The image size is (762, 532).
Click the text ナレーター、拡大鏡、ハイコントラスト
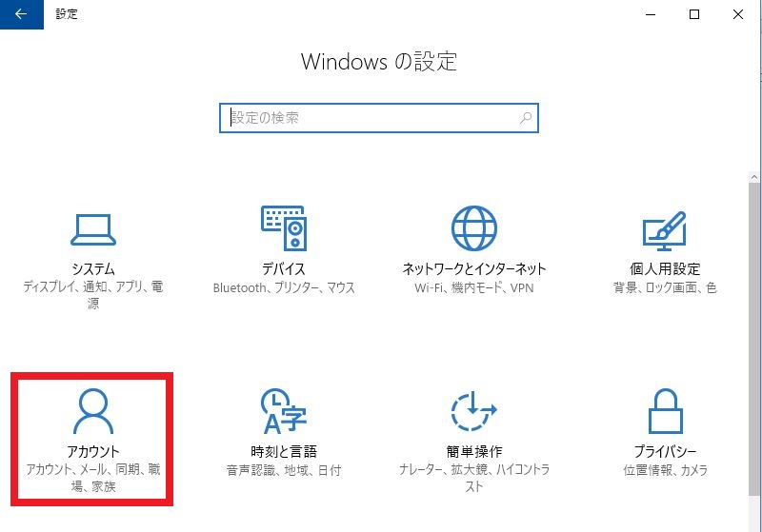pos(473,478)
